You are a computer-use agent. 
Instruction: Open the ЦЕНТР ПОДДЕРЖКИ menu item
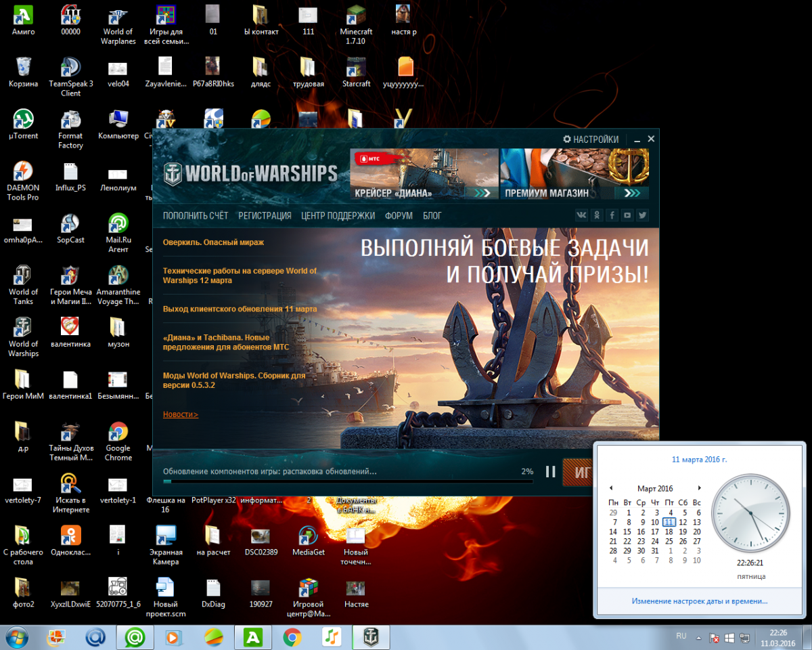338,216
